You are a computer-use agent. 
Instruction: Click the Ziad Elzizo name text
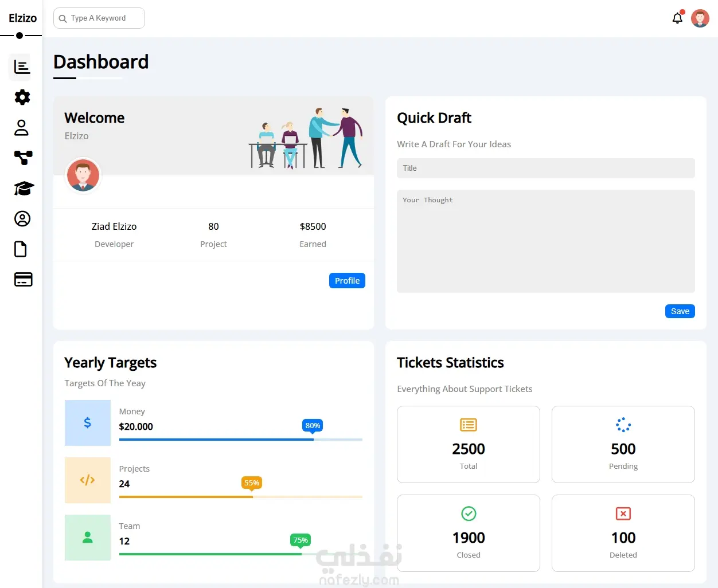tap(114, 226)
